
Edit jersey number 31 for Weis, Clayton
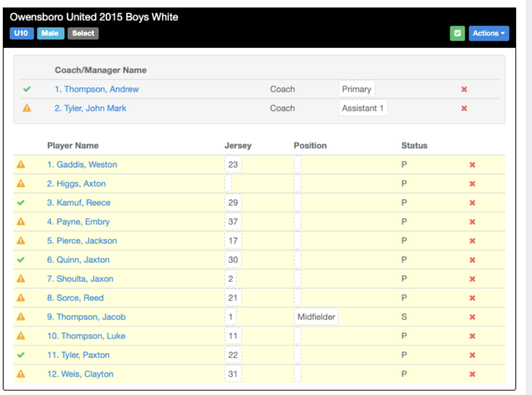[233, 374]
